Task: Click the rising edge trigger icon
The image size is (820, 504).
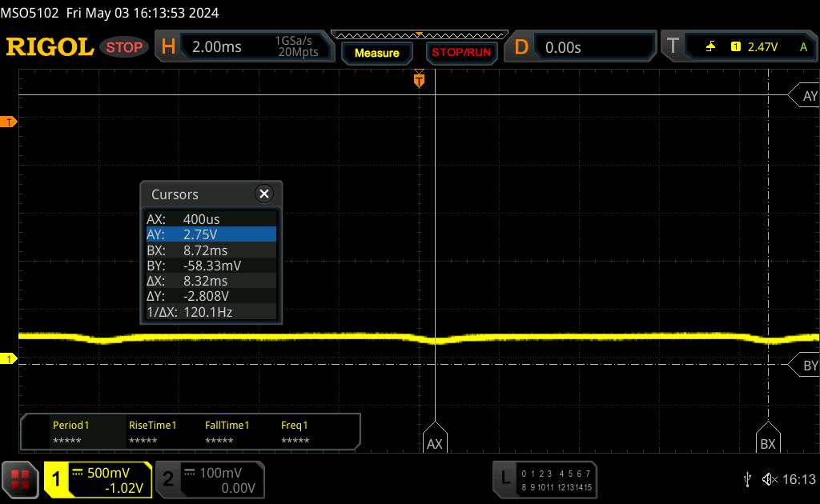Action: coord(710,47)
